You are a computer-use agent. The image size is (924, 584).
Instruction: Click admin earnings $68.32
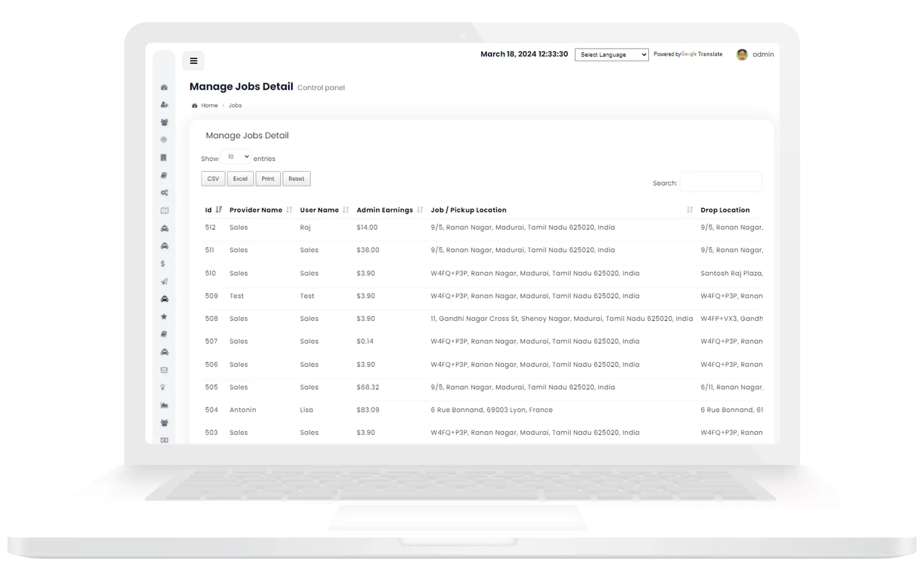[368, 387]
